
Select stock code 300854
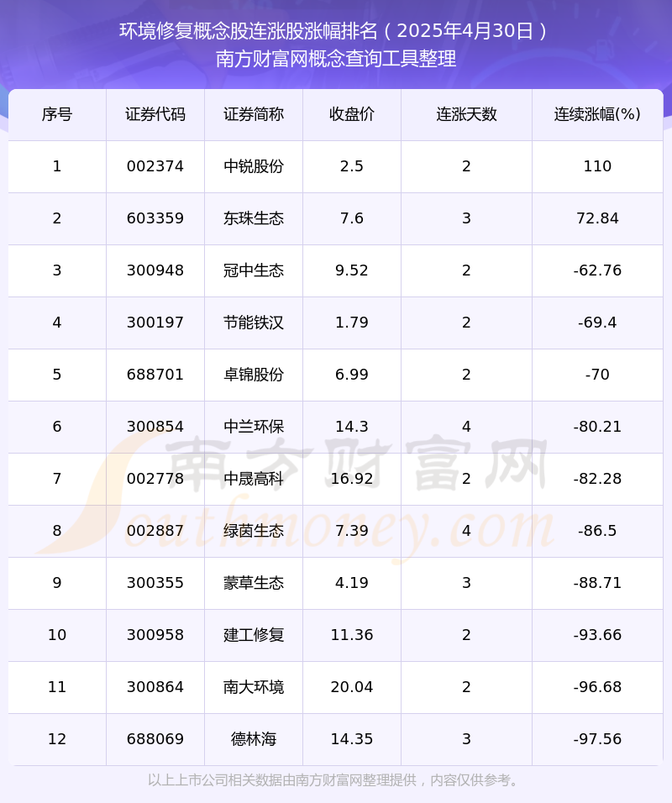(x=155, y=427)
